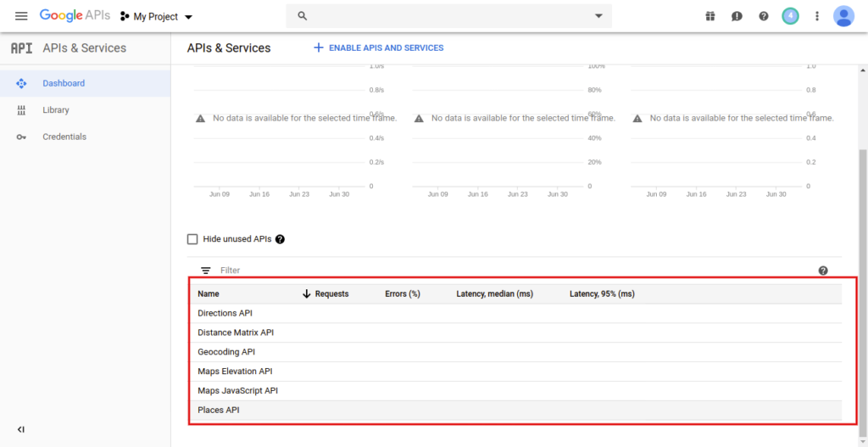Screen dimensions: 868x447
Task: Open Credentials in the sidebar
Action: [x=86, y=137]
